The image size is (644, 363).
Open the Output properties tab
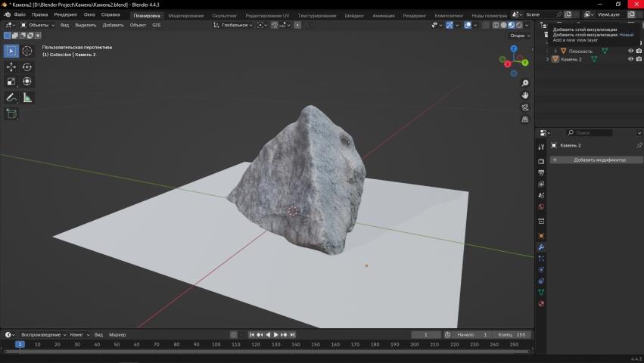541,173
